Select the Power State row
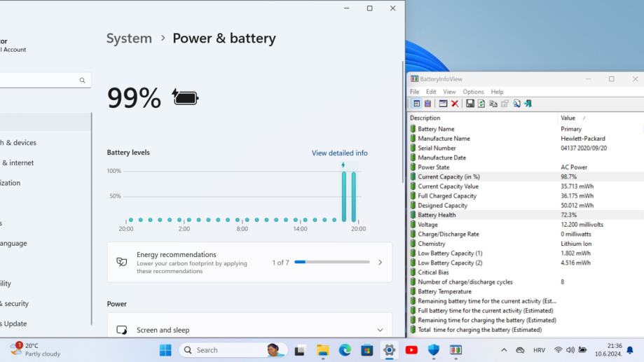Viewport: 644px width, 362px height. coord(526,167)
